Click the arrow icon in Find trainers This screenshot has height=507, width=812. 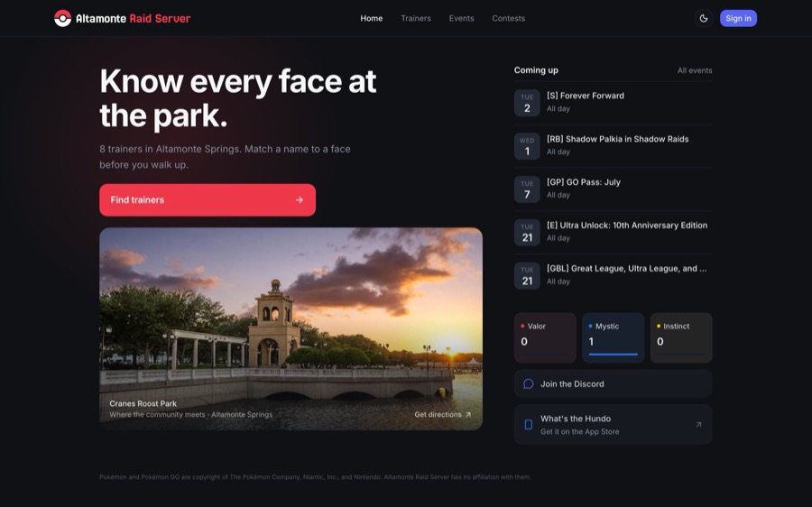(300, 200)
